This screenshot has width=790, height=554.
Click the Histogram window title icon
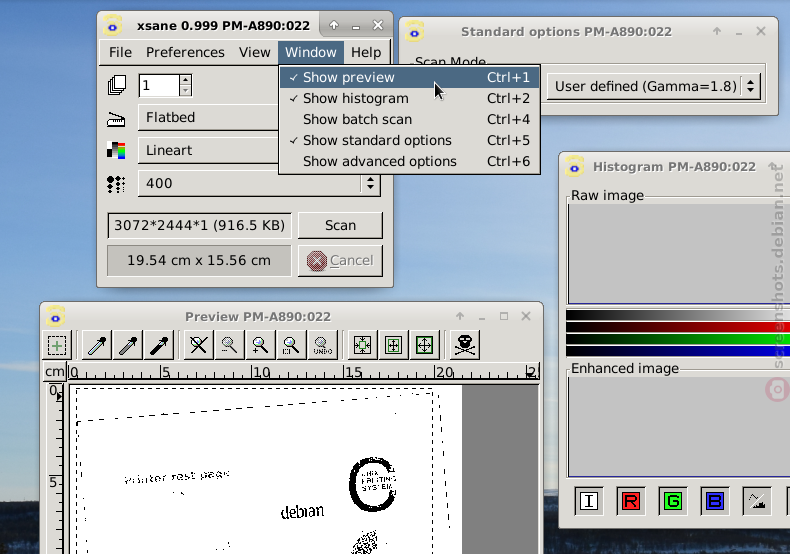point(574,166)
